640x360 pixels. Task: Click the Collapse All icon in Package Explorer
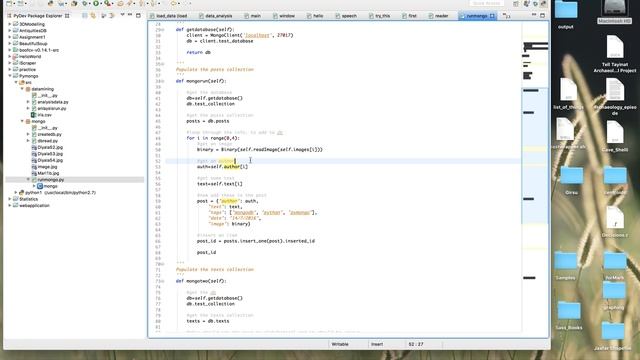84,16
